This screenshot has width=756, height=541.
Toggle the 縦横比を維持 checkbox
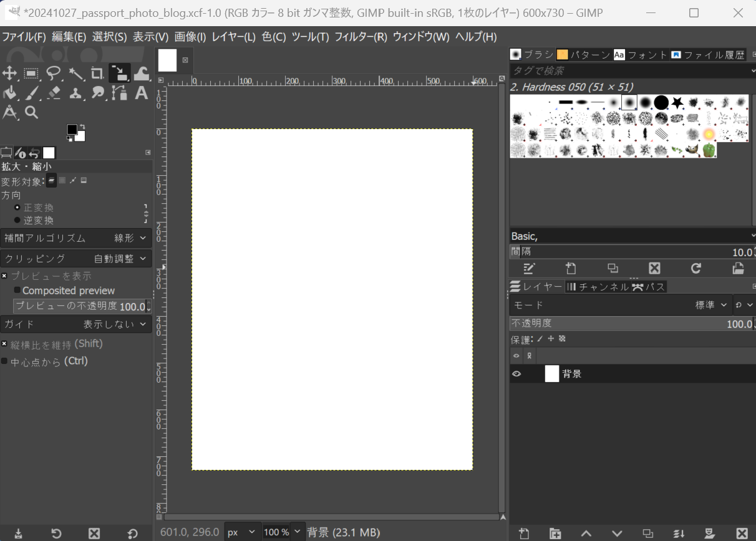4,344
